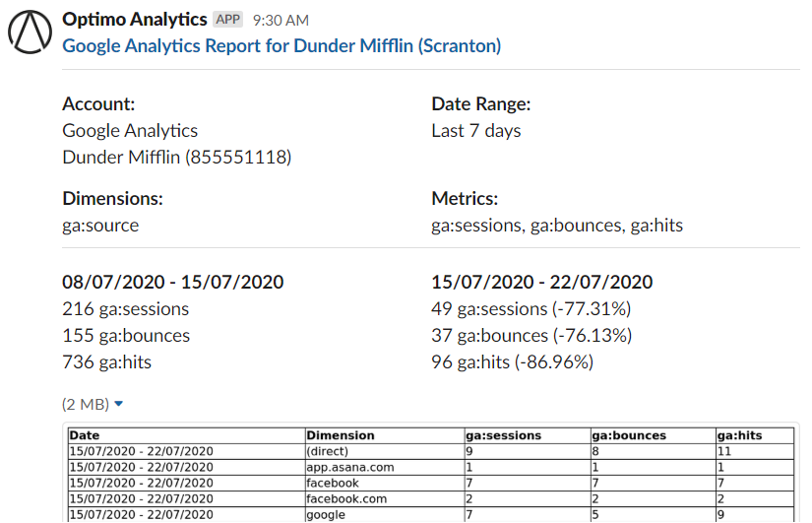Click the 9 hits cell in google row
Image resolution: width=812 pixels, height=523 pixels.
(756, 515)
